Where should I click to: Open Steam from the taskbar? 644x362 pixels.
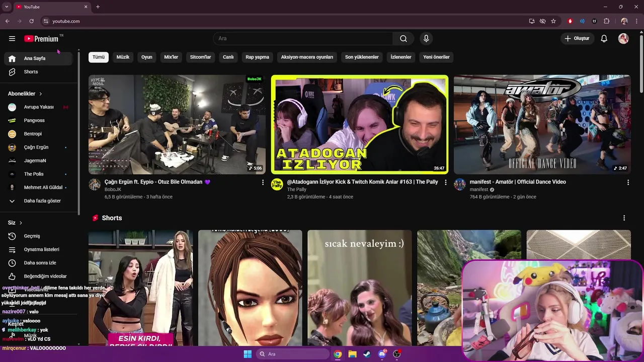(367, 354)
